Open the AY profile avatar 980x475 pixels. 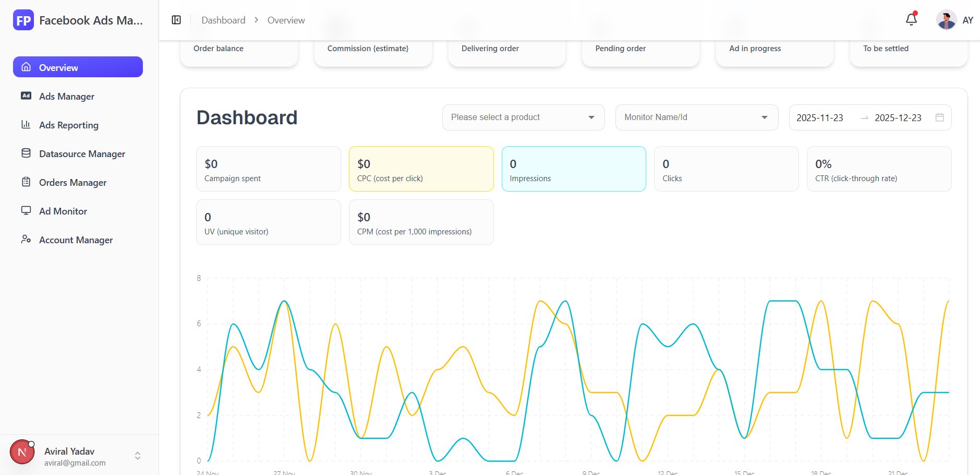[x=946, y=19]
